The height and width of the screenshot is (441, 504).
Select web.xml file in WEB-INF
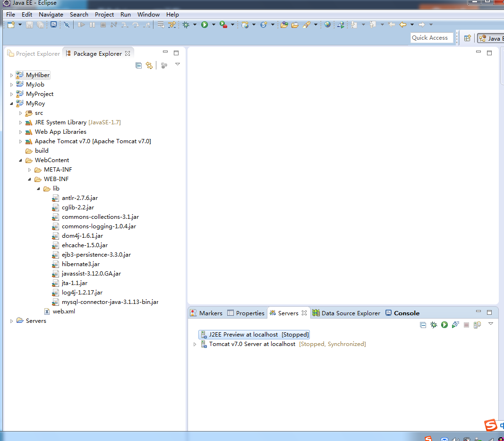(x=60, y=311)
